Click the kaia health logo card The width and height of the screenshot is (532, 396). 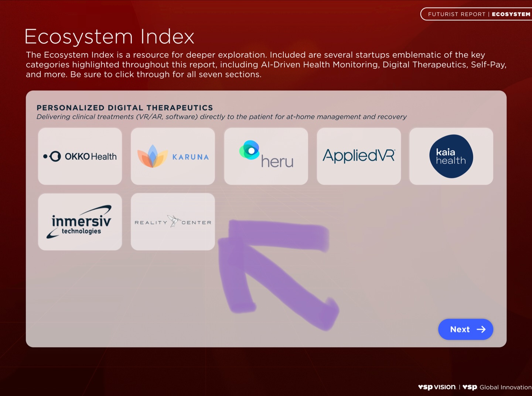point(451,156)
